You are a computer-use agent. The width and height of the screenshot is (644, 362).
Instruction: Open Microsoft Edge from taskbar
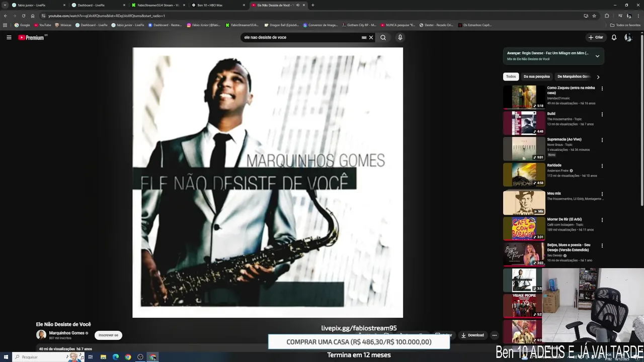click(x=116, y=357)
